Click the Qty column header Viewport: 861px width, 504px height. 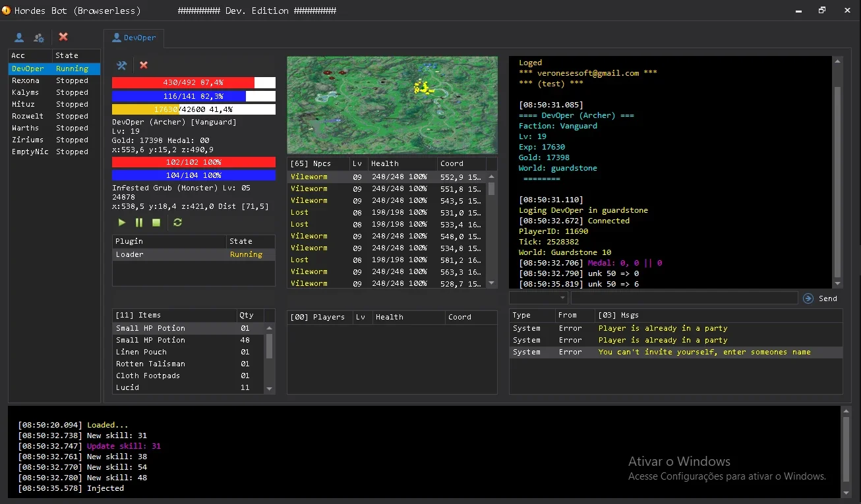click(x=251, y=315)
